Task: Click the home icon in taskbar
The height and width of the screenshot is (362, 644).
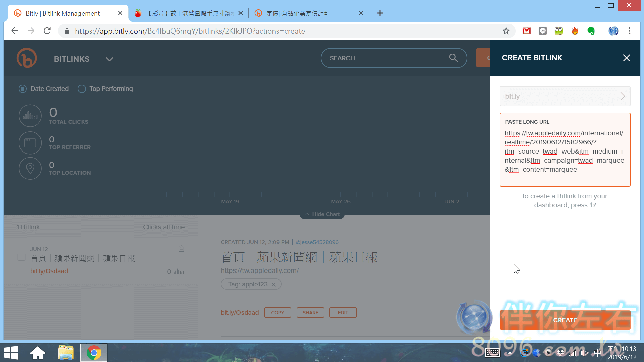Action: tap(38, 353)
